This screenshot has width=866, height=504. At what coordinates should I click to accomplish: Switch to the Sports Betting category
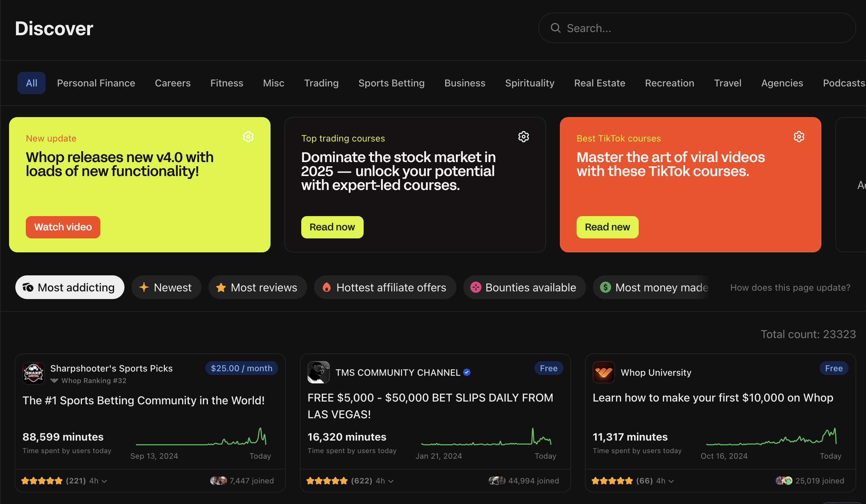tap(391, 83)
